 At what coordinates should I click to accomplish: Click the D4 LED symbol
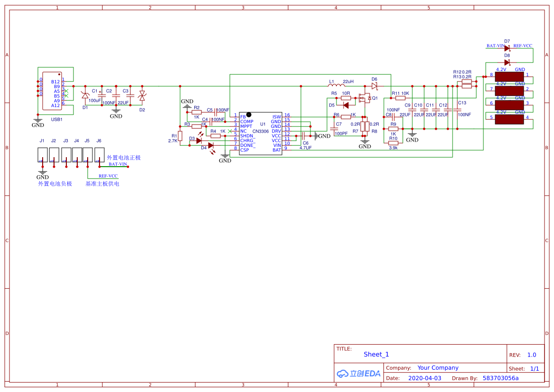210,145
